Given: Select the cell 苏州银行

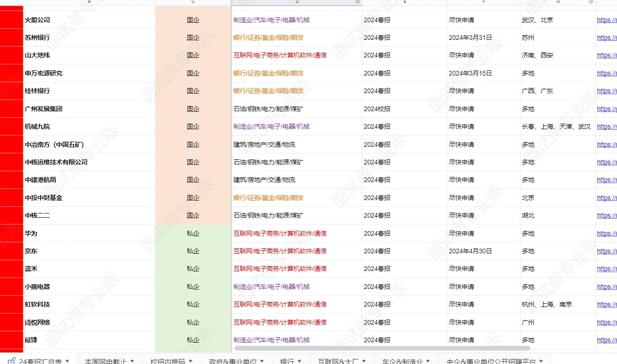Looking at the screenshot, I should tap(89, 38).
